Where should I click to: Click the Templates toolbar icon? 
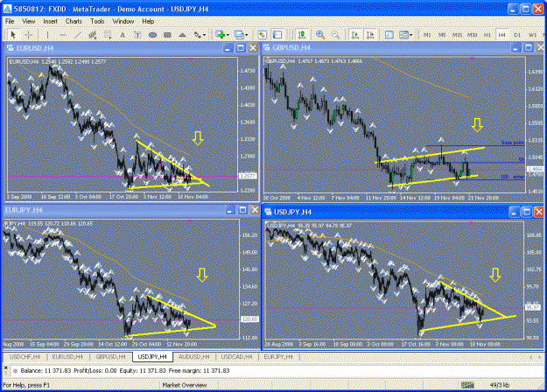(404, 34)
